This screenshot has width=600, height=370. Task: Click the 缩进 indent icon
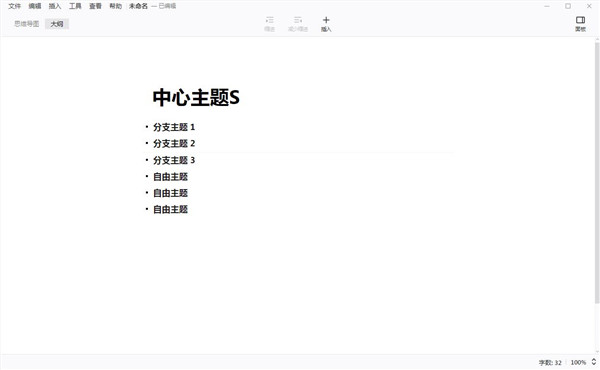click(x=269, y=24)
